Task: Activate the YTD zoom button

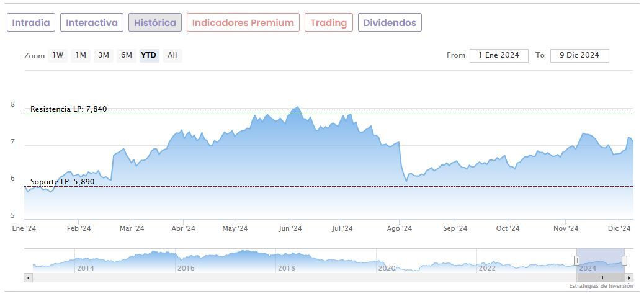Action: [x=149, y=55]
